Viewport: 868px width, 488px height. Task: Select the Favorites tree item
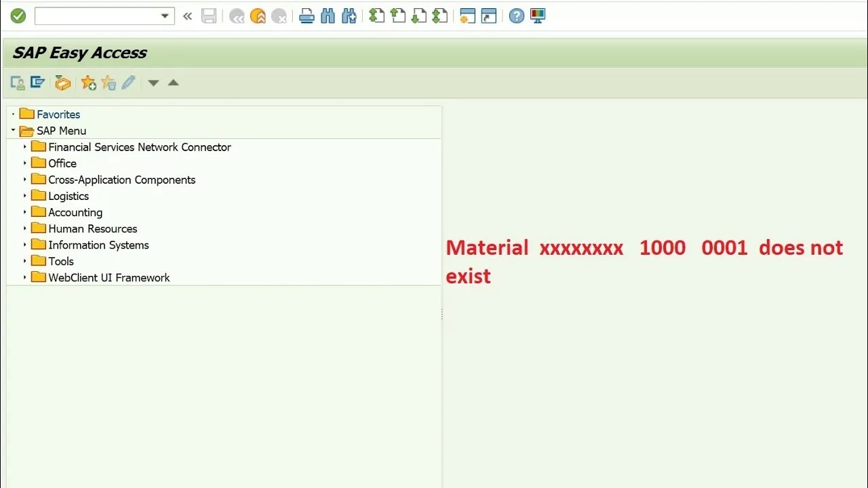tap(58, 115)
